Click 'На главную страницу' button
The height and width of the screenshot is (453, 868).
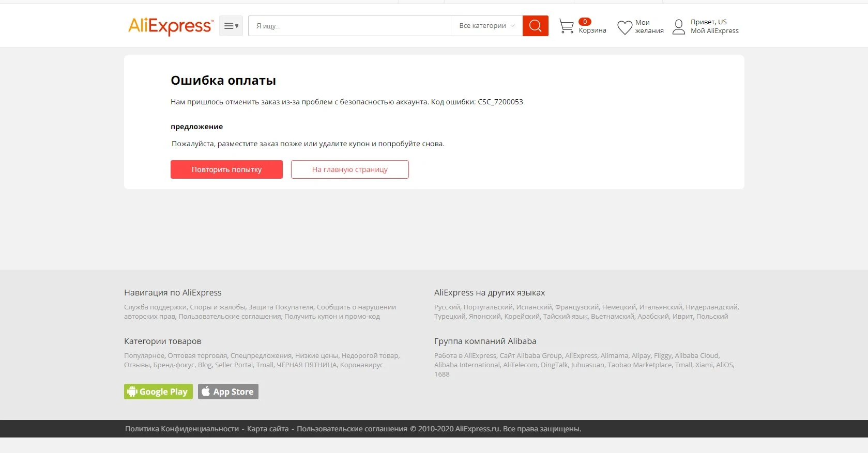[x=350, y=169]
